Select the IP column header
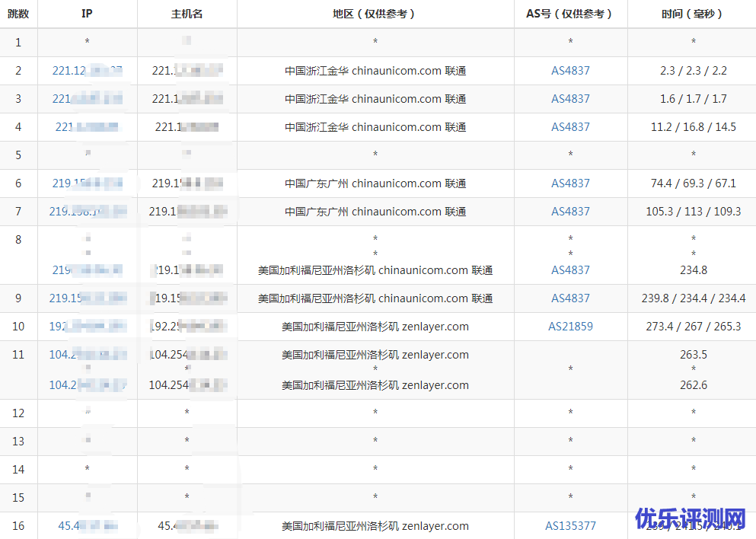The height and width of the screenshot is (539, 756). click(x=87, y=14)
